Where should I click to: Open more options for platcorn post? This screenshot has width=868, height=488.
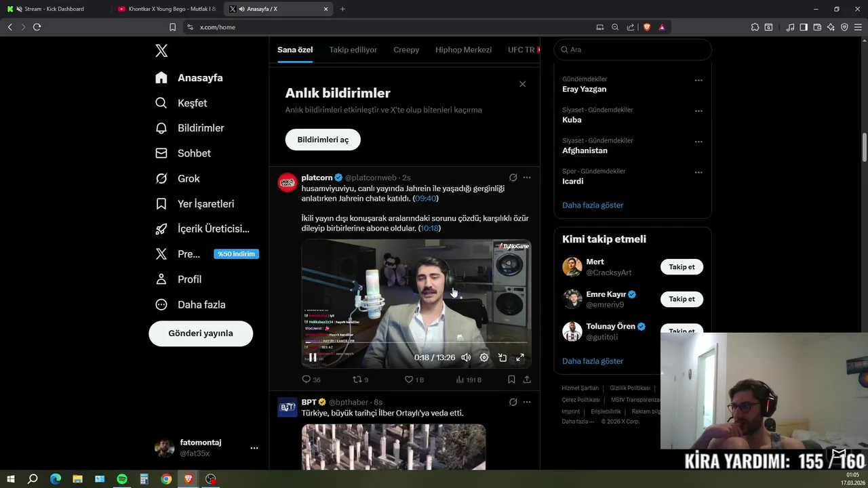click(x=527, y=178)
